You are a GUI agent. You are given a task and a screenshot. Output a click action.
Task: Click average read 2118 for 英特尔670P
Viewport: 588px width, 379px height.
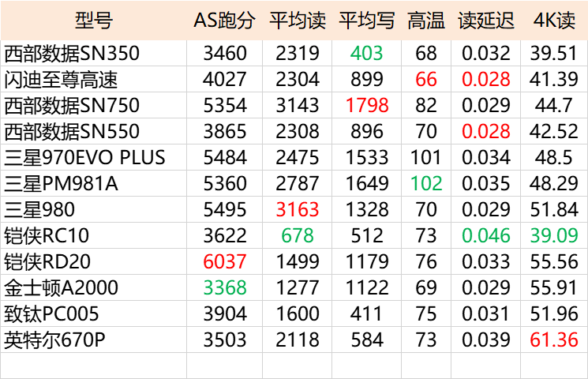point(298,340)
